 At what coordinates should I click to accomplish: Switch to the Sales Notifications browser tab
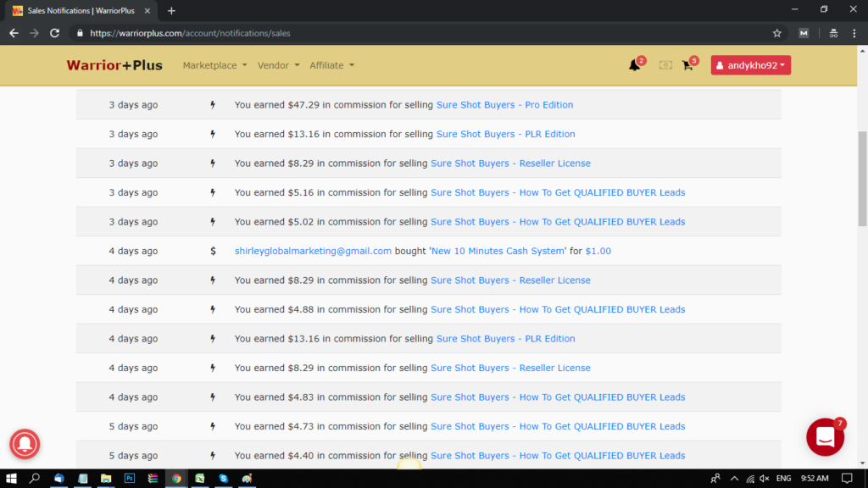pos(81,10)
